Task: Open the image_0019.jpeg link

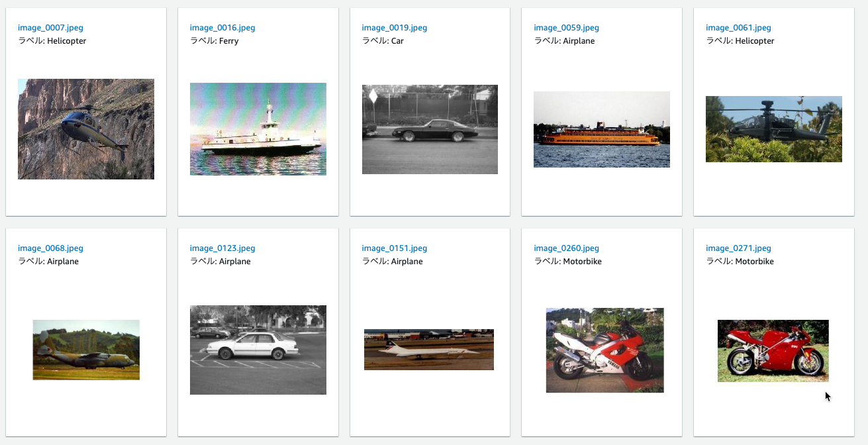Action: coord(395,28)
